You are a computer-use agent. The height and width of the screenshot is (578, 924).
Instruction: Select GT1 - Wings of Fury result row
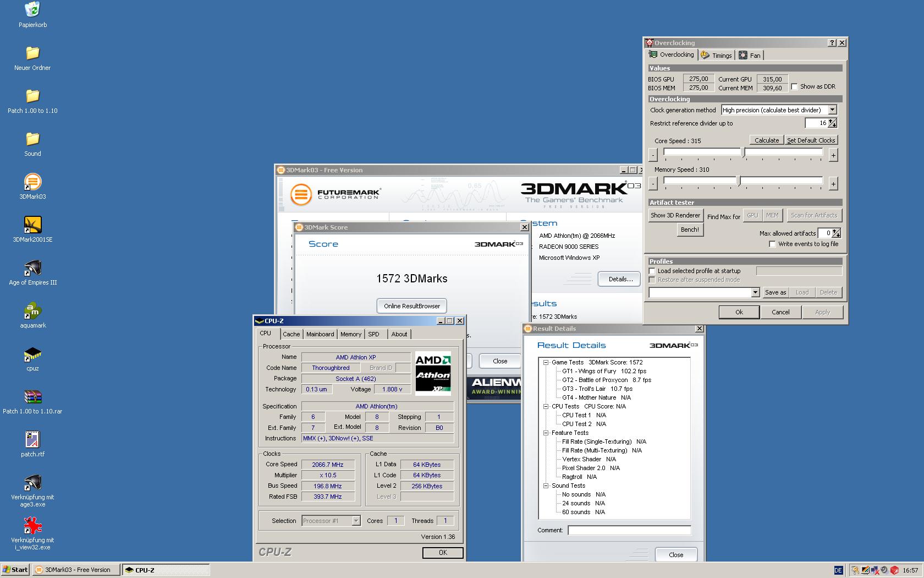(604, 371)
